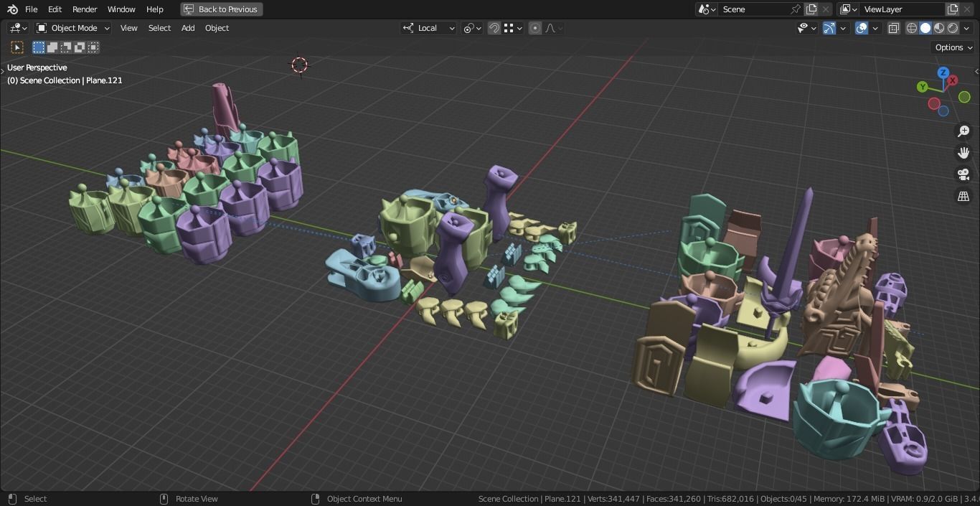Expand the sidebar with arrow
The width and height of the screenshot is (980, 506).
coord(976,71)
